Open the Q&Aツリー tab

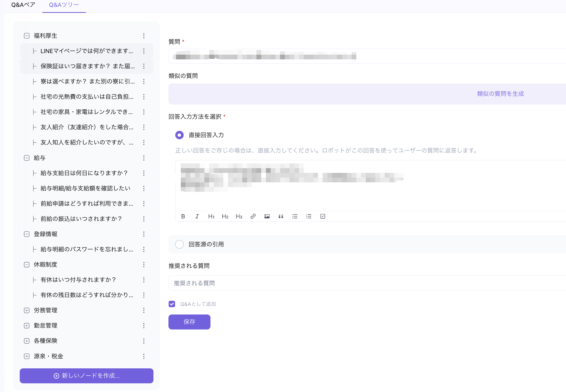[64, 4]
